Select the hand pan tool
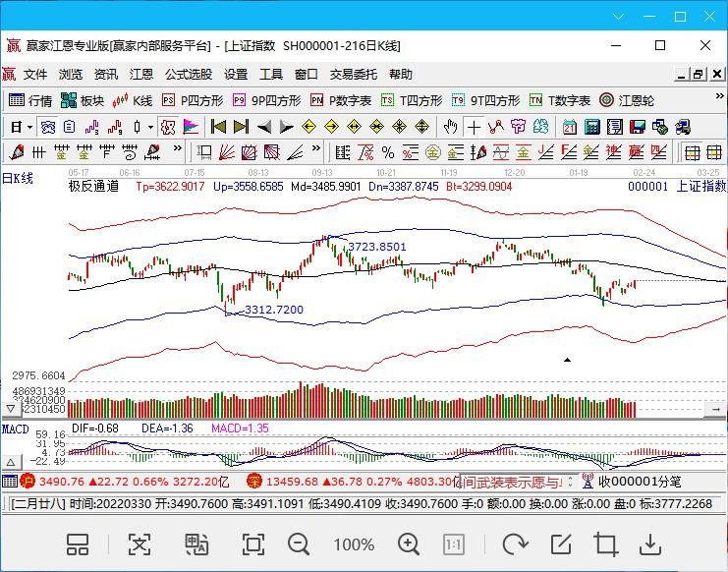This screenshot has width=728, height=572. pos(450,127)
